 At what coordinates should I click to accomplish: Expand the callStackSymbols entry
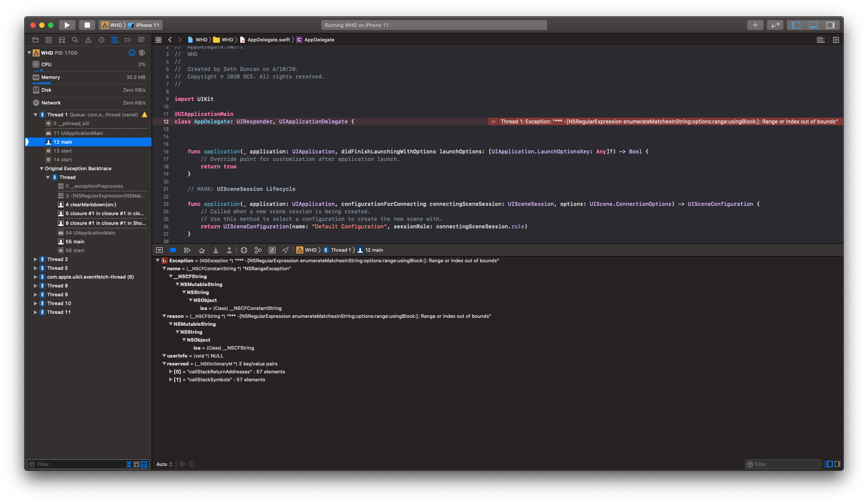point(171,380)
